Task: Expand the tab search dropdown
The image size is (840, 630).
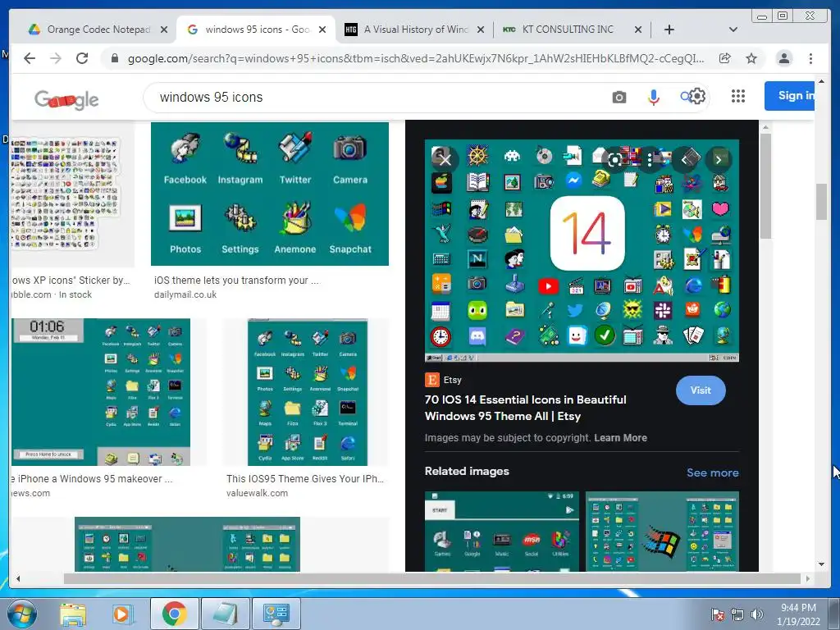Action: (x=733, y=30)
